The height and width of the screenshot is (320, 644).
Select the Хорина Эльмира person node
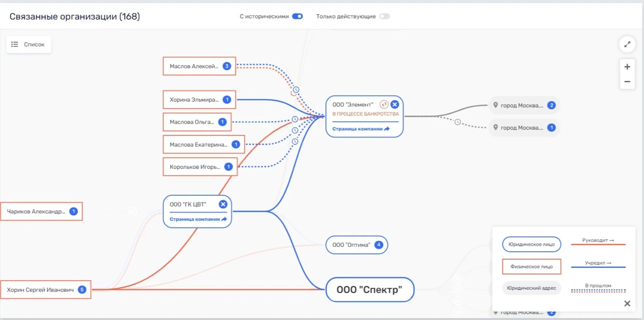pyautogui.click(x=199, y=100)
